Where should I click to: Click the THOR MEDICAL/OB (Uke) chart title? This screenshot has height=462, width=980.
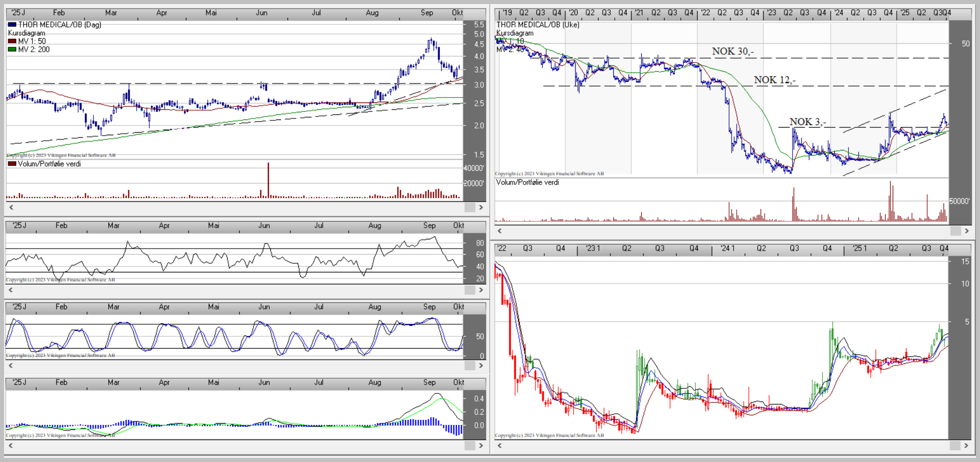point(538,24)
